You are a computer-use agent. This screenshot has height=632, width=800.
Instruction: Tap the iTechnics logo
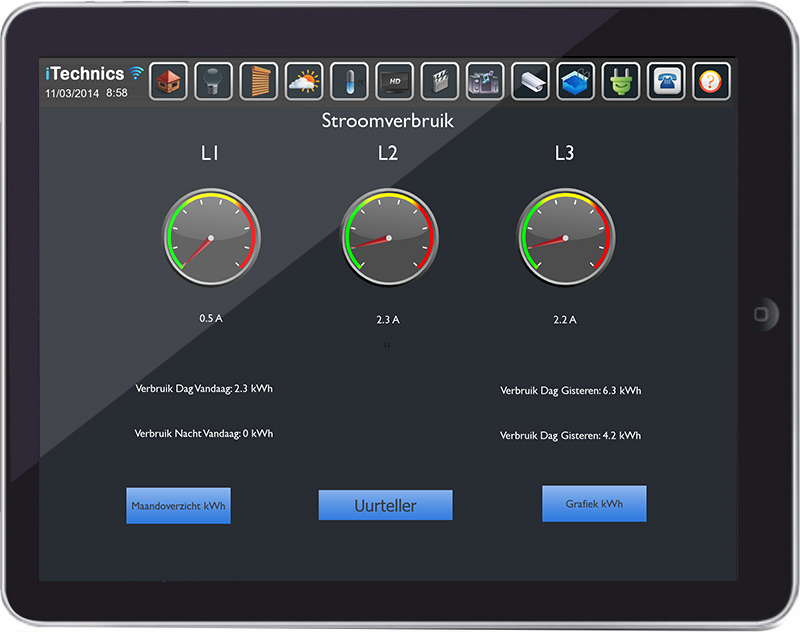coord(86,74)
